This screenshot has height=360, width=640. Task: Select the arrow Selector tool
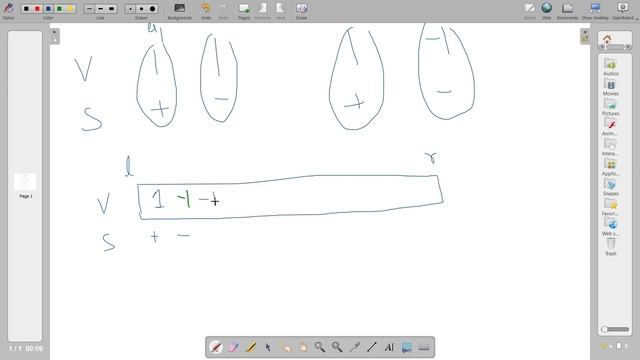268,347
